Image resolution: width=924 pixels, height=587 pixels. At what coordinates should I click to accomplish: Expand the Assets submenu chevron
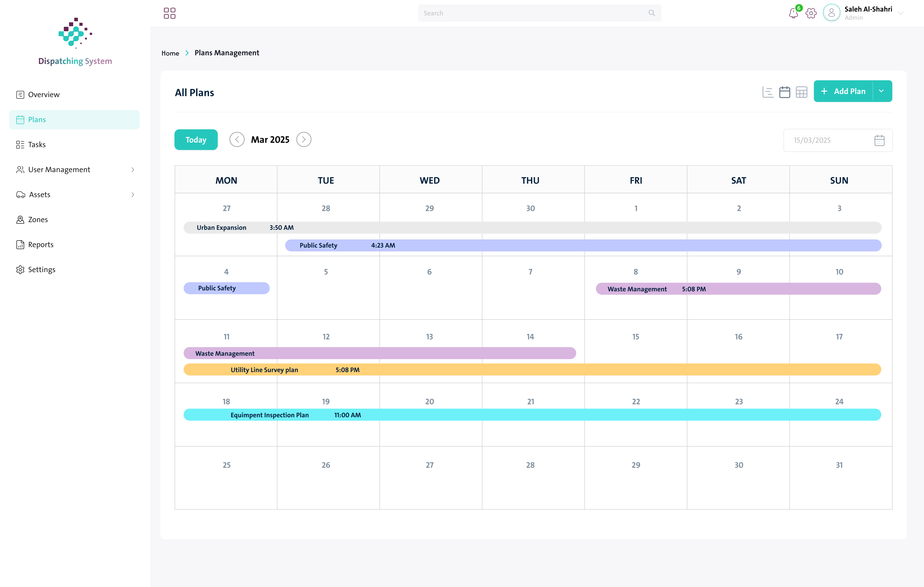pos(133,195)
